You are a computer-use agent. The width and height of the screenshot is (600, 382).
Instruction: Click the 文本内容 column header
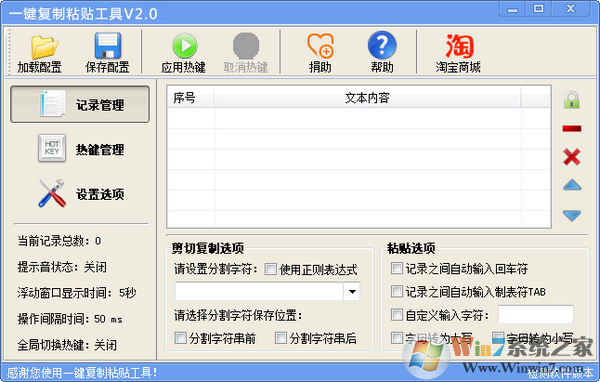(x=367, y=98)
